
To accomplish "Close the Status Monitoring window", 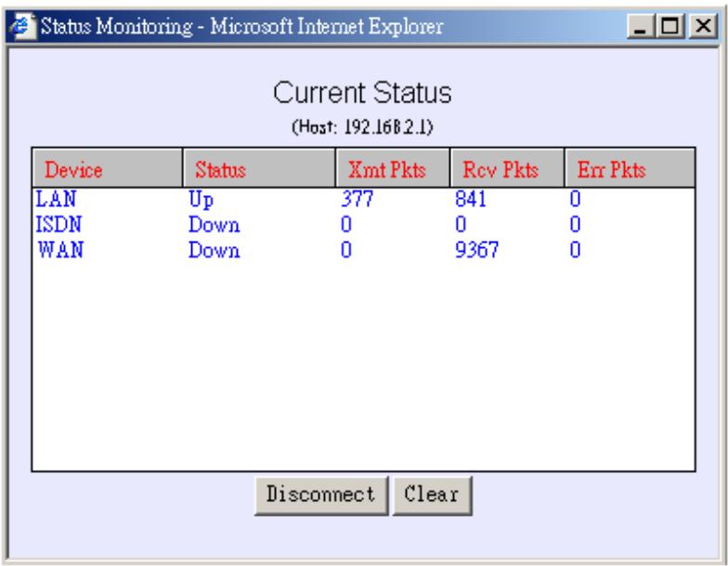I will point(704,26).
